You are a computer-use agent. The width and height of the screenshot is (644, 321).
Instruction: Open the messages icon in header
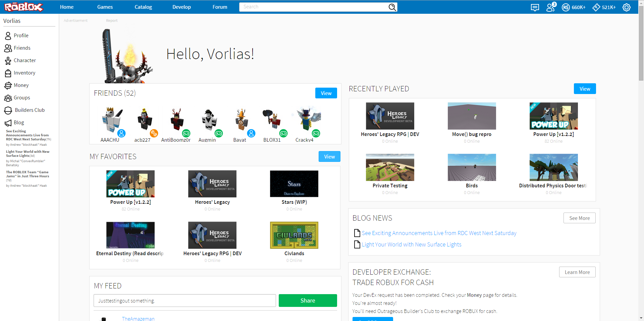pos(535,7)
